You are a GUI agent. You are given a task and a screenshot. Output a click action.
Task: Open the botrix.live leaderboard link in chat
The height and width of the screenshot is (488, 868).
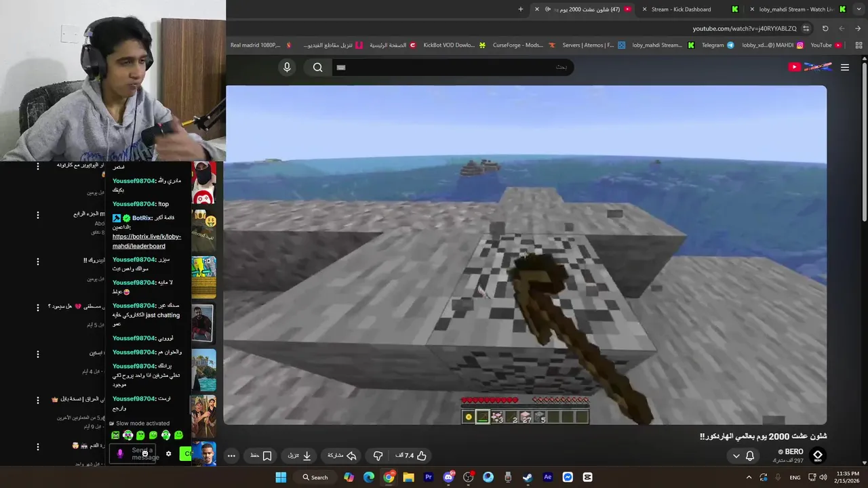[x=146, y=241]
